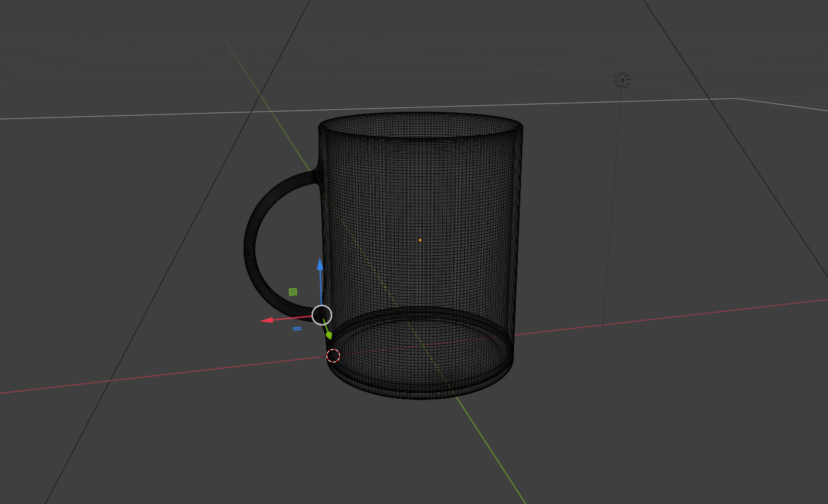Select the dotted-circle light object

tap(622, 80)
